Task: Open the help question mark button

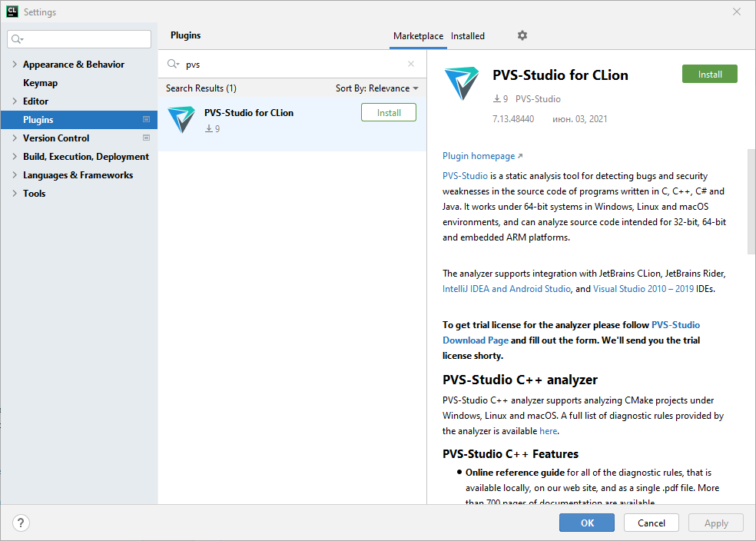Action: pos(22,523)
